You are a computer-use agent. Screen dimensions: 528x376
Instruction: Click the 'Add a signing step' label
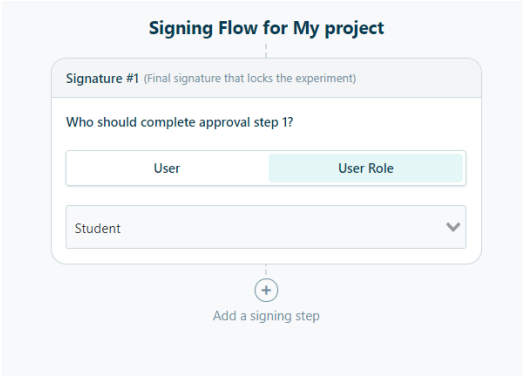266,316
